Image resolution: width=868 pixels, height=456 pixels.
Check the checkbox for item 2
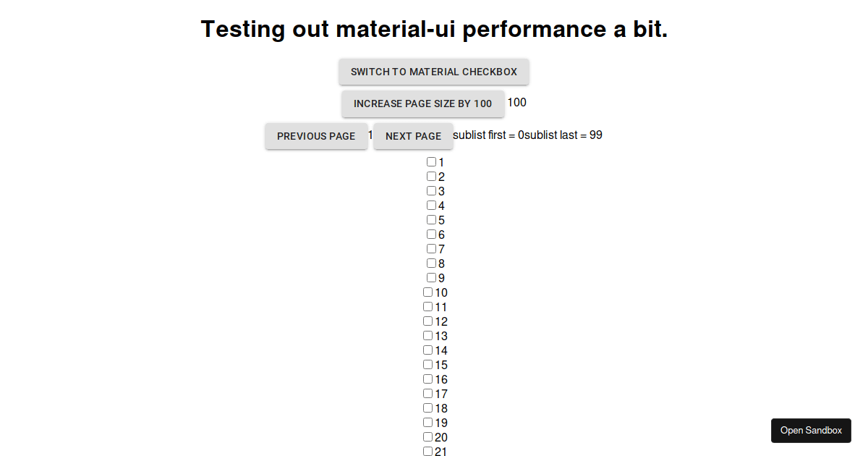point(431,176)
